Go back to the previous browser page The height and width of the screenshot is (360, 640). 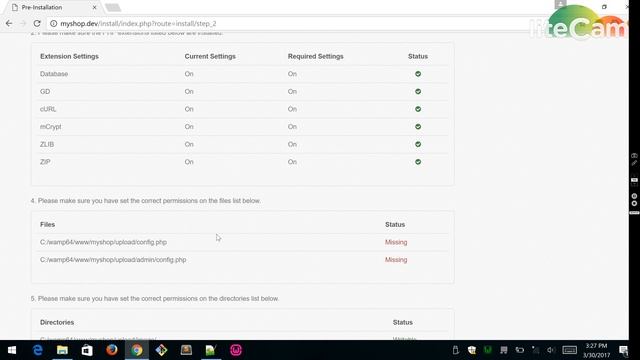pos(9,24)
